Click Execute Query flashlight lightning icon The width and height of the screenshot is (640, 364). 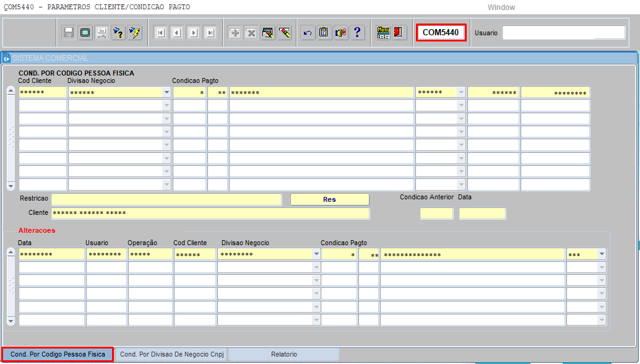pyautogui.click(x=134, y=33)
